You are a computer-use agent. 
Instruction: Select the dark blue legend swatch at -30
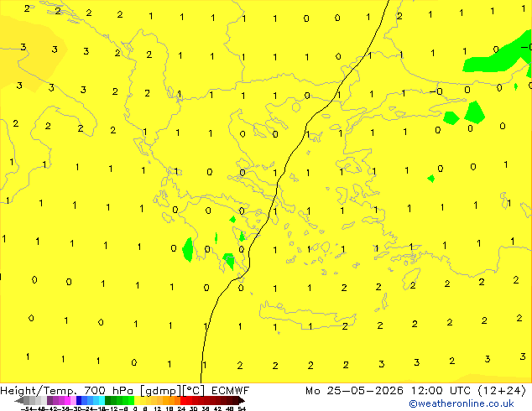[79, 400]
